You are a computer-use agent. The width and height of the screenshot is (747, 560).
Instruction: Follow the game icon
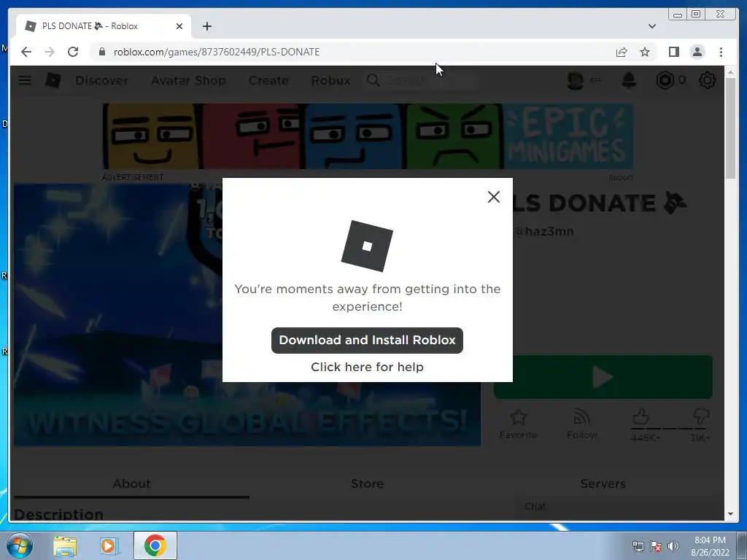point(581,417)
